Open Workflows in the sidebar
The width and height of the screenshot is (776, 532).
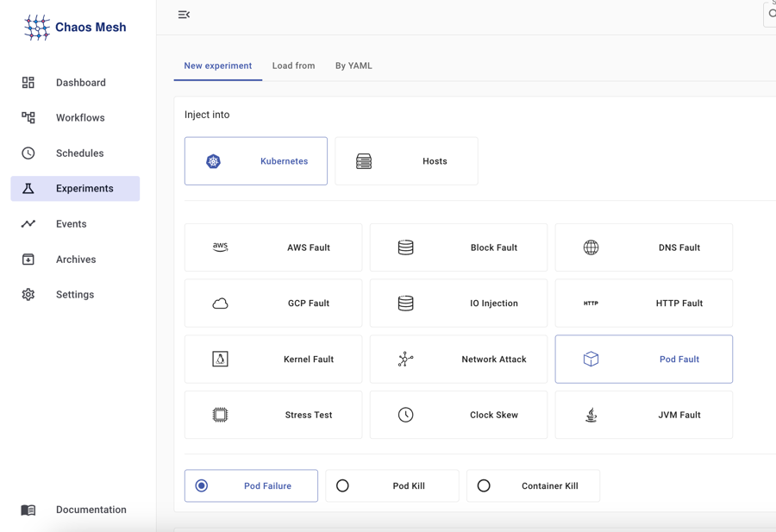pyautogui.click(x=79, y=118)
